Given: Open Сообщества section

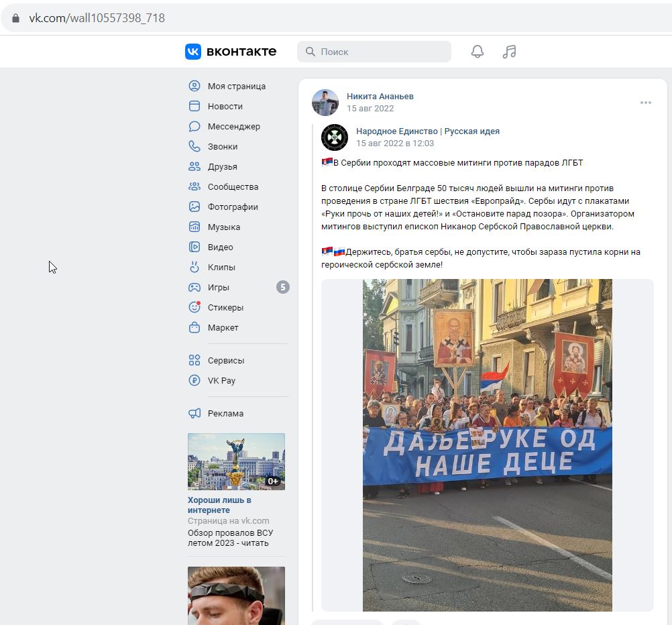Looking at the screenshot, I should (x=233, y=187).
